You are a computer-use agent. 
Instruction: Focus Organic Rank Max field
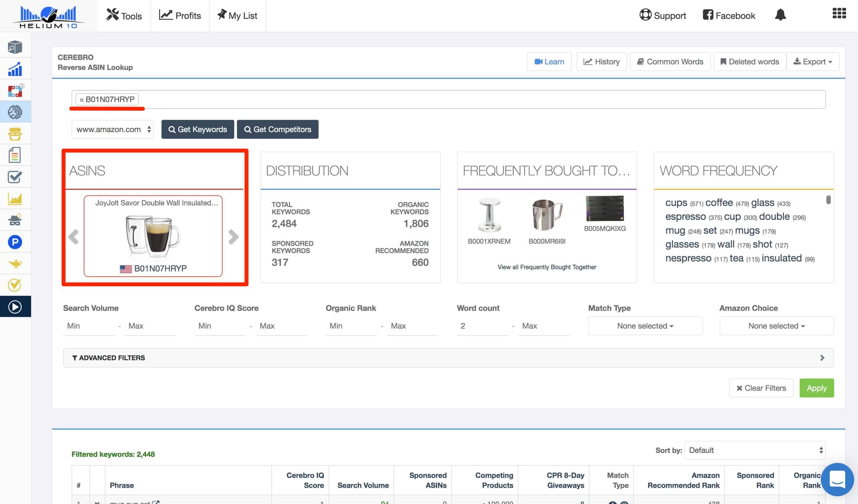pyautogui.click(x=412, y=326)
